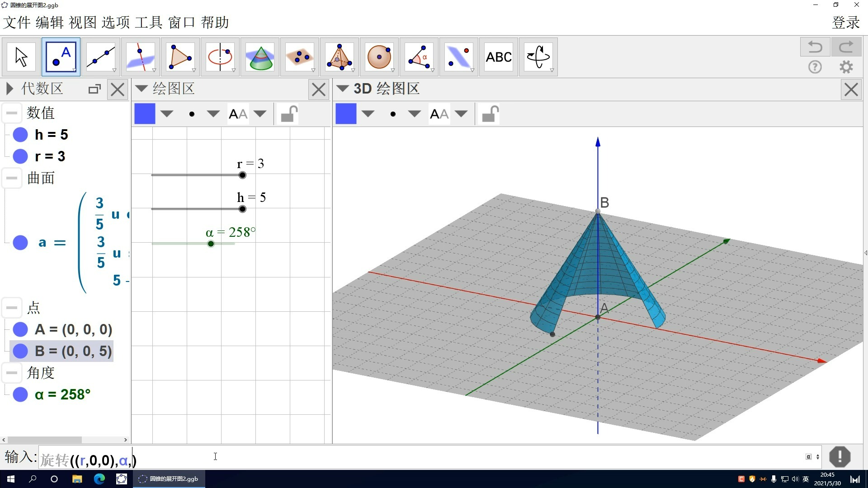The image size is (868, 488).
Task: Click the undo button
Action: tap(815, 47)
